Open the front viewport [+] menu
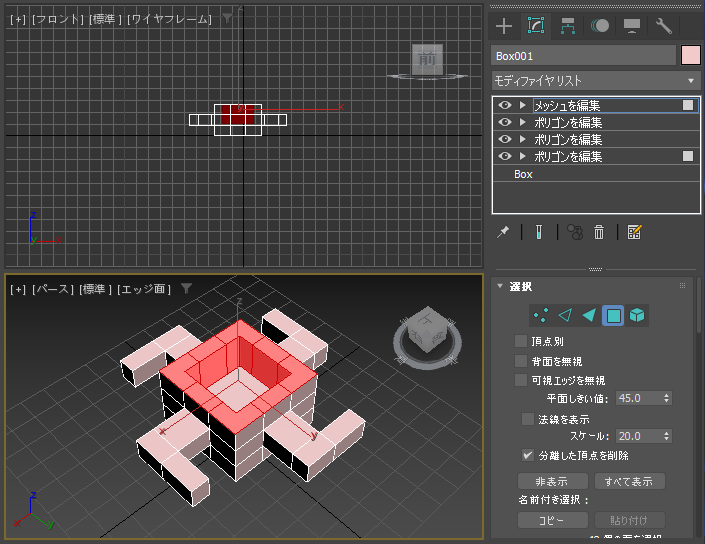The width and height of the screenshot is (705, 544). click(x=18, y=19)
